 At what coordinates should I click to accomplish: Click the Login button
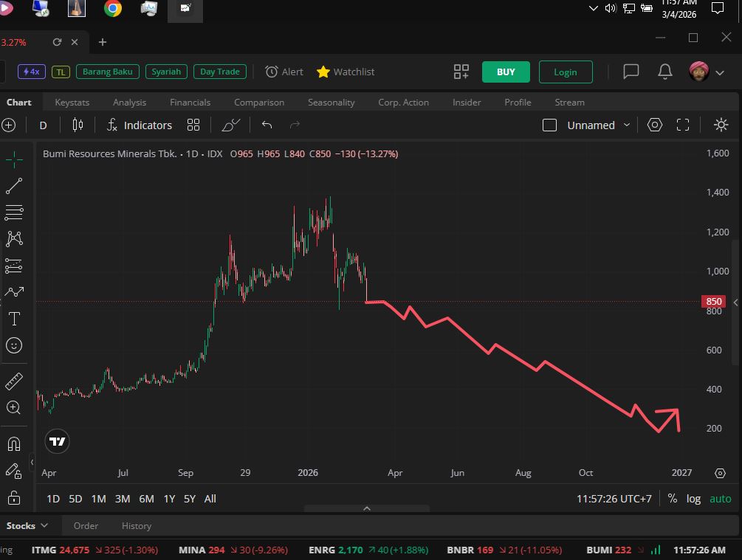click(566, 72)
